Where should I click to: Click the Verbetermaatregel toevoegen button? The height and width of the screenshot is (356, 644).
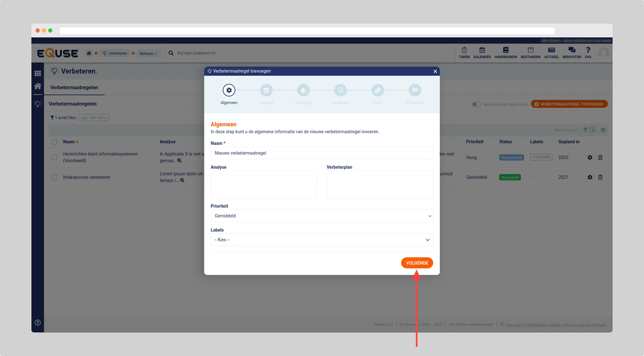pyautogui.click(x=569, y=104)
